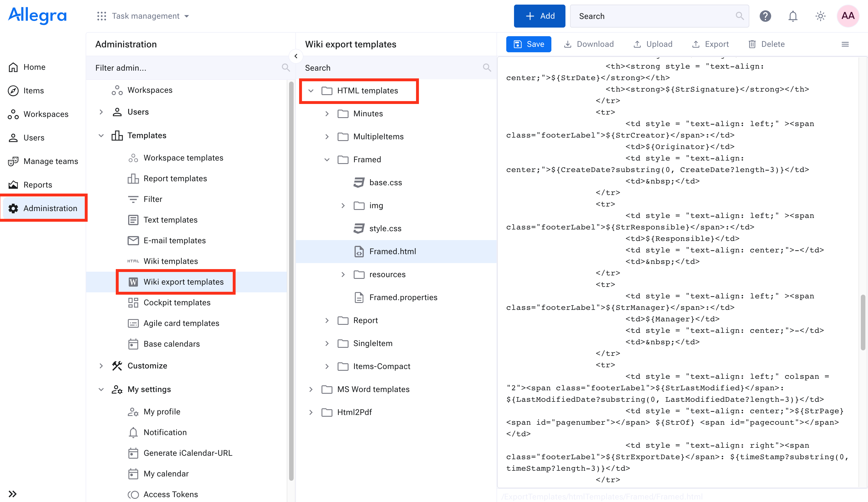Click the Download toolbar button

[589, 44]
